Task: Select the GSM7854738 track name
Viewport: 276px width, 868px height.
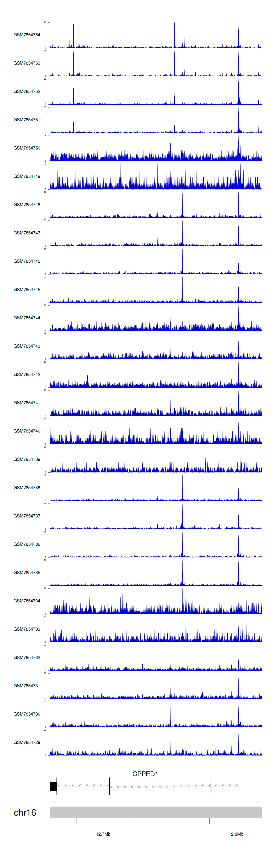Action: pyautogui.click(x=27, y=488)
